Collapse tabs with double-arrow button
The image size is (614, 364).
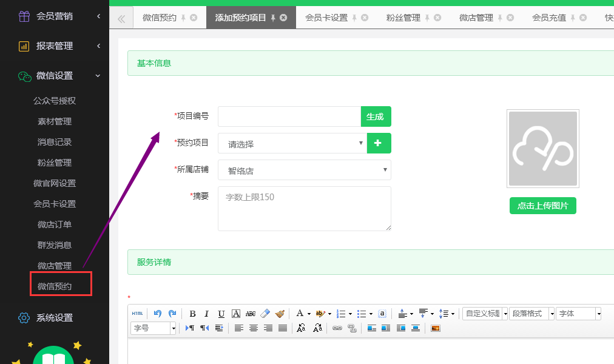click(121, 18)
